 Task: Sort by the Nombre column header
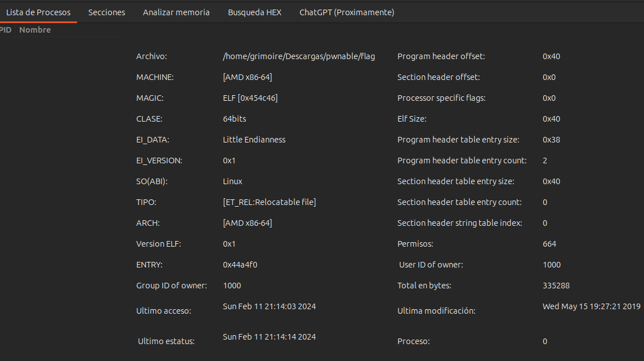pyautogui.click(x=35, y=30)
